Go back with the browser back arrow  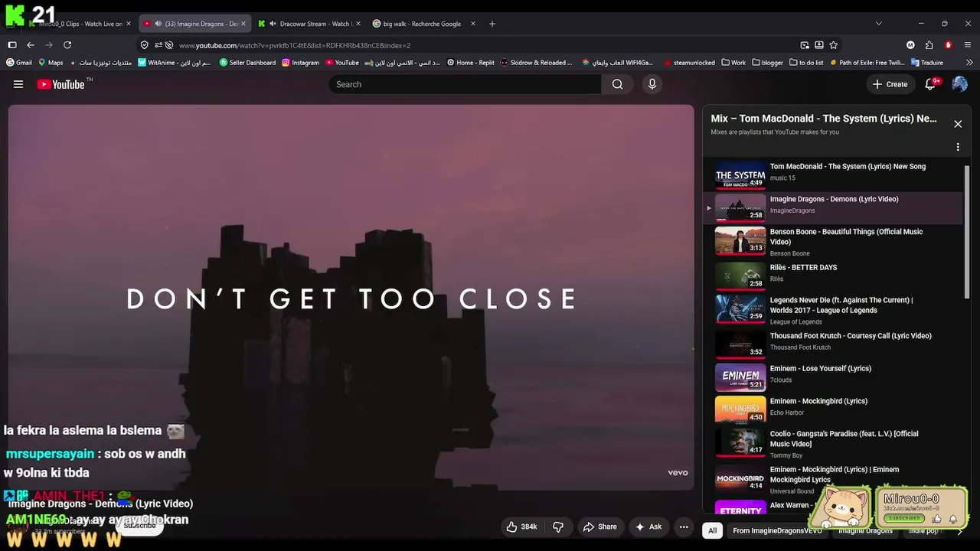point(31,45)
